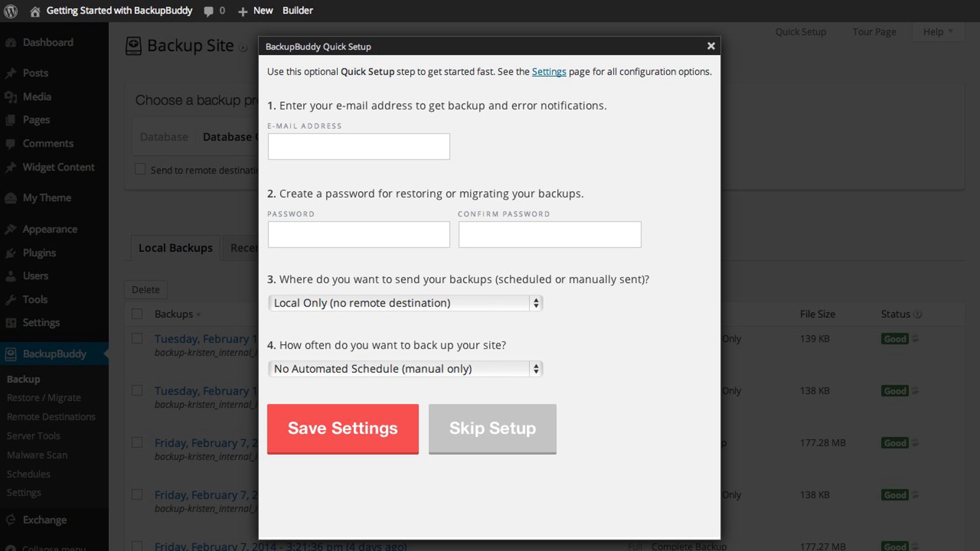
Task: Click icon beside 139 KB Good status
Action: pyautogui.click(x=915, y=339)
